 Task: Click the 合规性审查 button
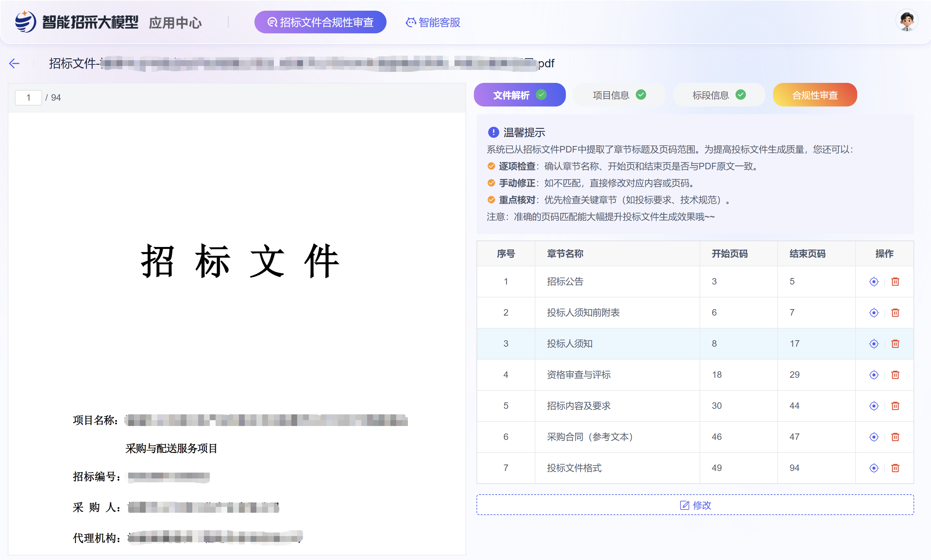[814, 95]
